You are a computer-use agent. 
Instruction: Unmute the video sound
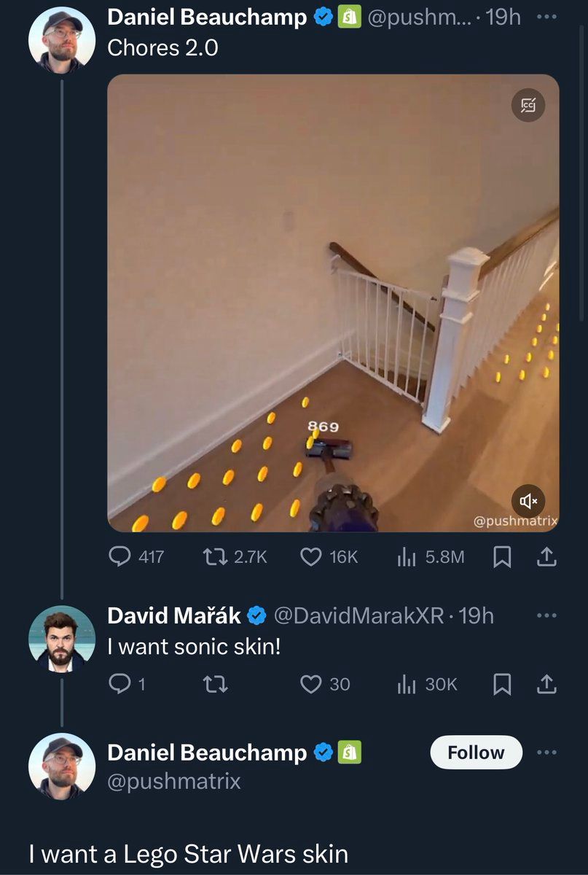click(x=528, y=501)
